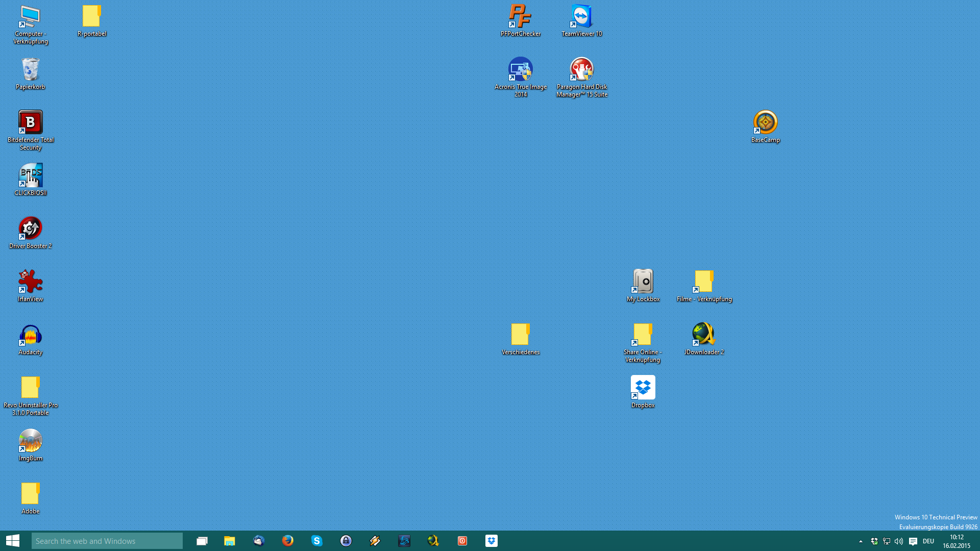Screen dimensions: 980x551
Task: Select the TeamViewer 10 desktop shortcut
Action: [x=581, y=20]
